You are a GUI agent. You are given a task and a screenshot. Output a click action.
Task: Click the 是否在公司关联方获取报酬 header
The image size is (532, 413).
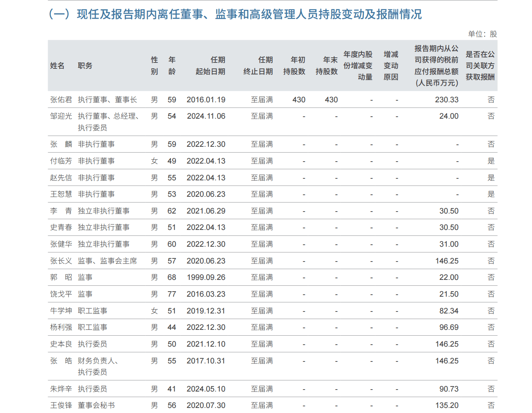(480, 66)
